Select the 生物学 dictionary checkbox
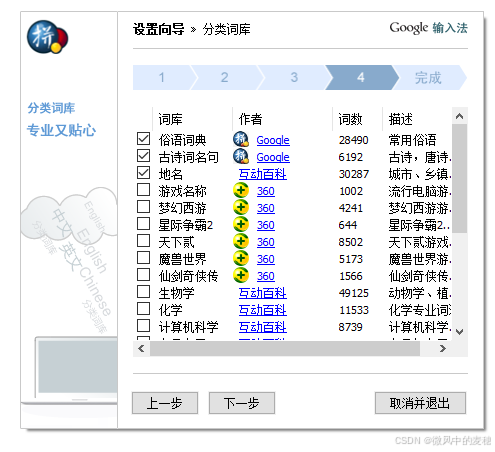This screenshot has height=452, width=495. (x=143, y=292)
